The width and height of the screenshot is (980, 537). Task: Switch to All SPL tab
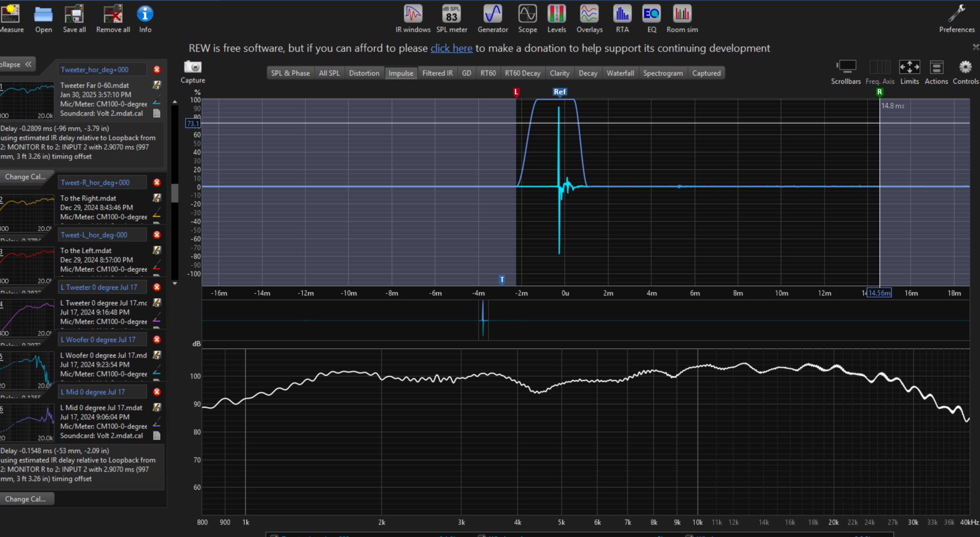329,73
